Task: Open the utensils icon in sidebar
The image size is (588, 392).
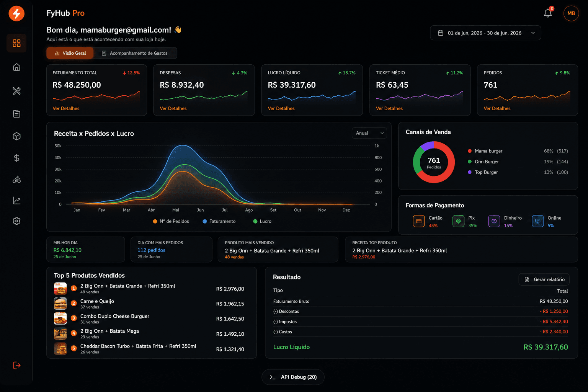Action: [x=16, y=91]
